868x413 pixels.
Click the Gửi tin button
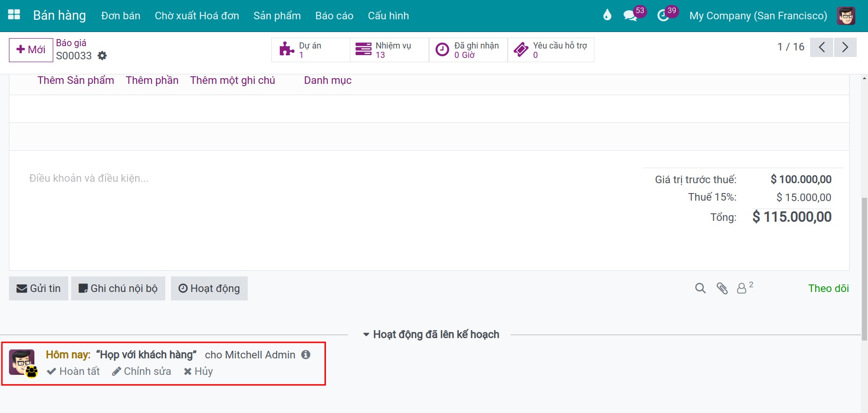[39, 288]
